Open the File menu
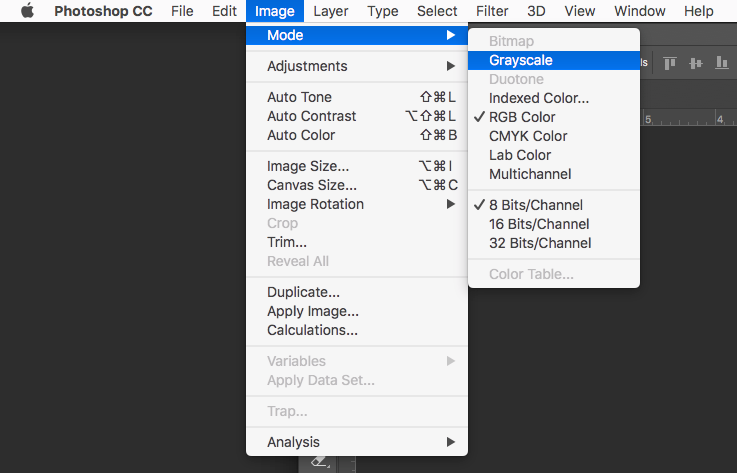 click(x=182, y=11)
